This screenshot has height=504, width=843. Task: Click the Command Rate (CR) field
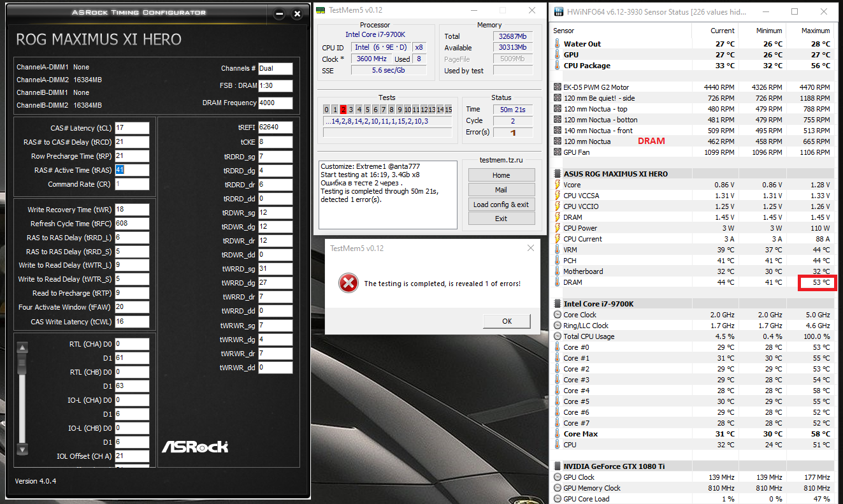point(132,184)
